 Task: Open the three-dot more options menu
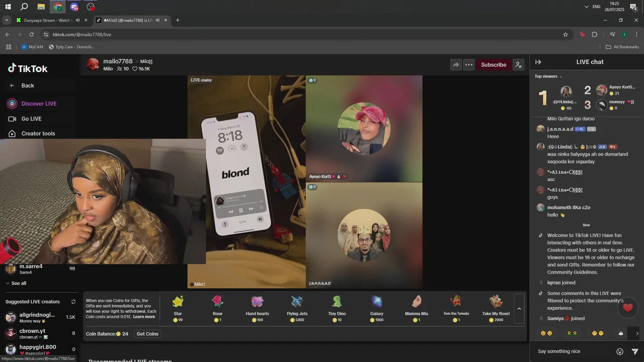[x=469, y=65]
